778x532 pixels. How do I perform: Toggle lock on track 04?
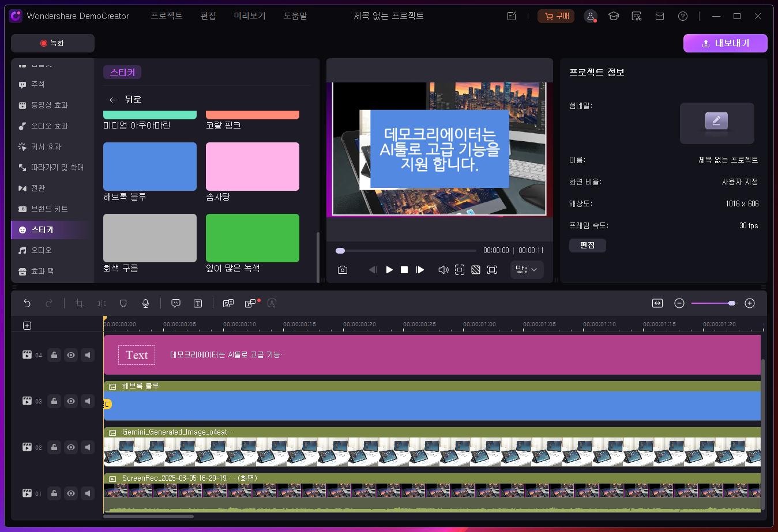[x=54, y=355]
